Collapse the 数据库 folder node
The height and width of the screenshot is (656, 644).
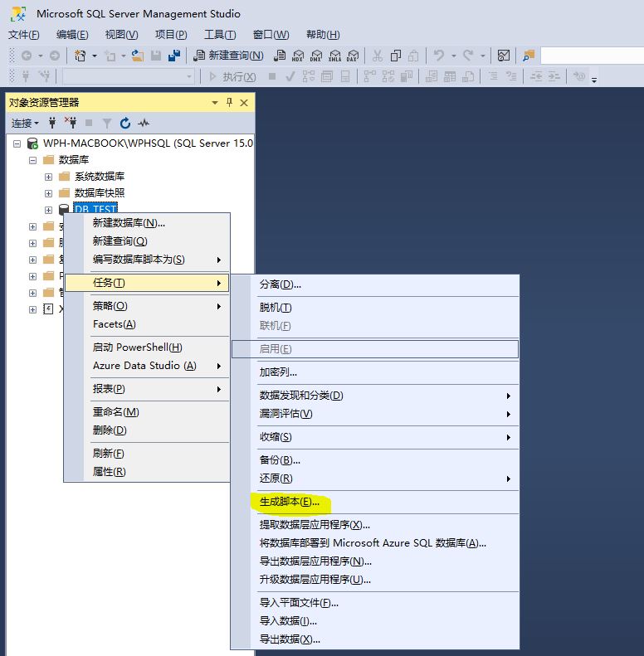coord(32,160)
